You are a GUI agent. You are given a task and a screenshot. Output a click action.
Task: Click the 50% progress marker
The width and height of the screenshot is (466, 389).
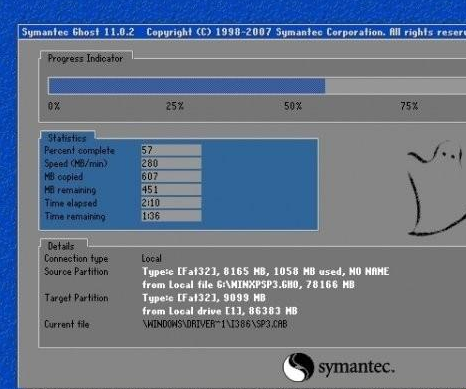coord(293,106)
